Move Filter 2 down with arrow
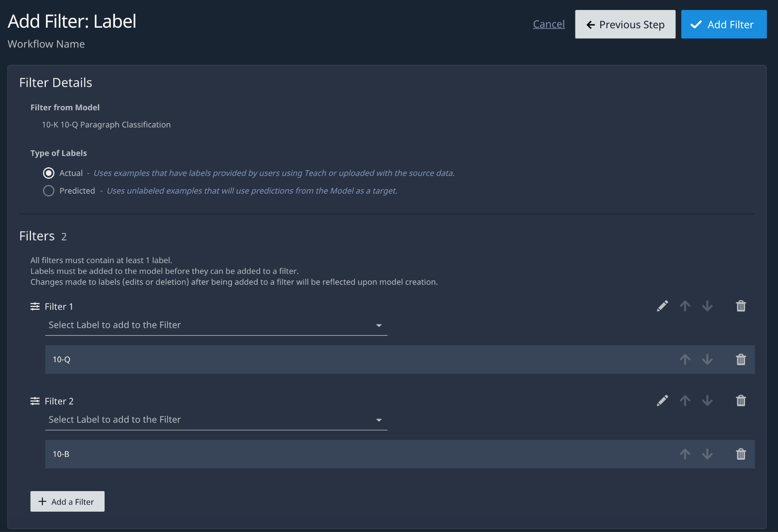 click(707, 401)
